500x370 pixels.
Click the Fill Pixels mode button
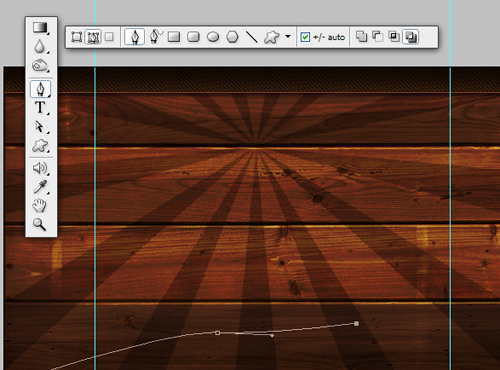click(109, 36)
